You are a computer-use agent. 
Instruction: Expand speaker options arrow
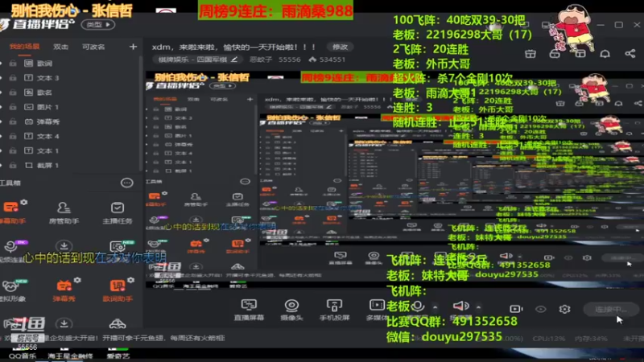[478, 307]
